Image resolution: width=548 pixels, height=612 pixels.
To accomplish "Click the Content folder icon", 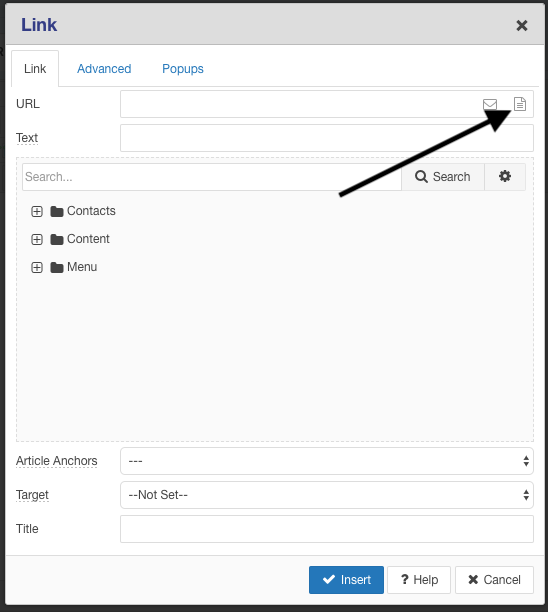I will 57,239.
